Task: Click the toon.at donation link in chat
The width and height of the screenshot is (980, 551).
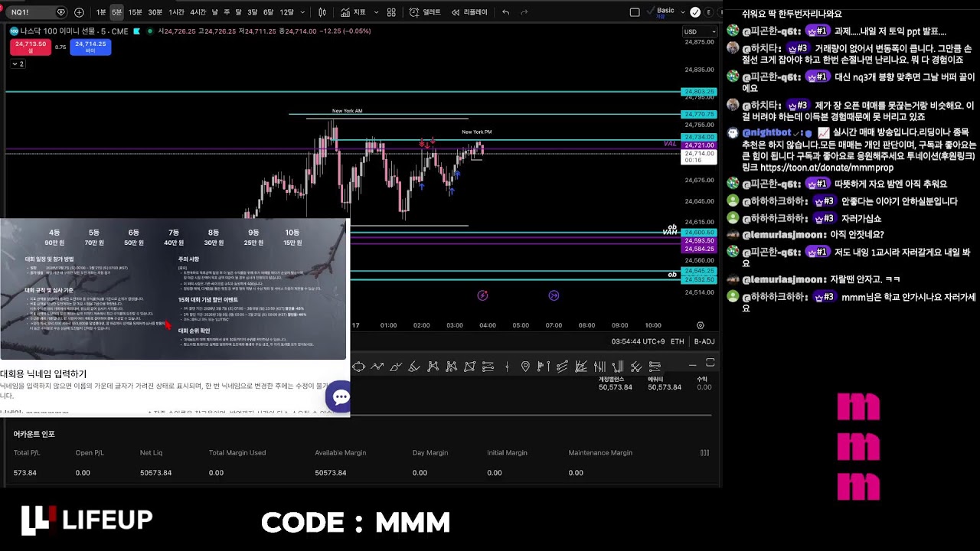Action: (x=827, y=168)
